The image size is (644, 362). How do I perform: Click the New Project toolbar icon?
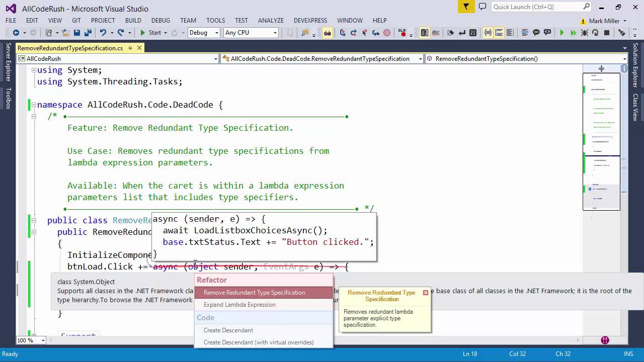[x=49, y=33]
